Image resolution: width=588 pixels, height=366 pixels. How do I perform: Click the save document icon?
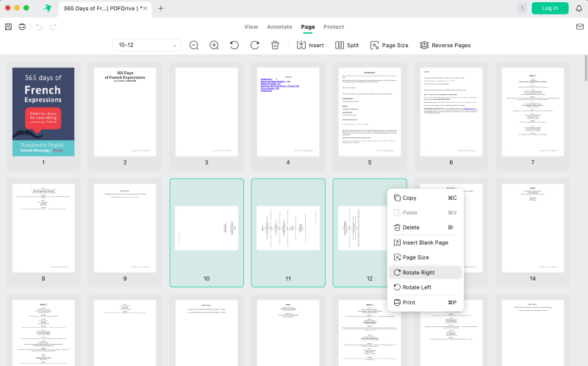point(8,26)
